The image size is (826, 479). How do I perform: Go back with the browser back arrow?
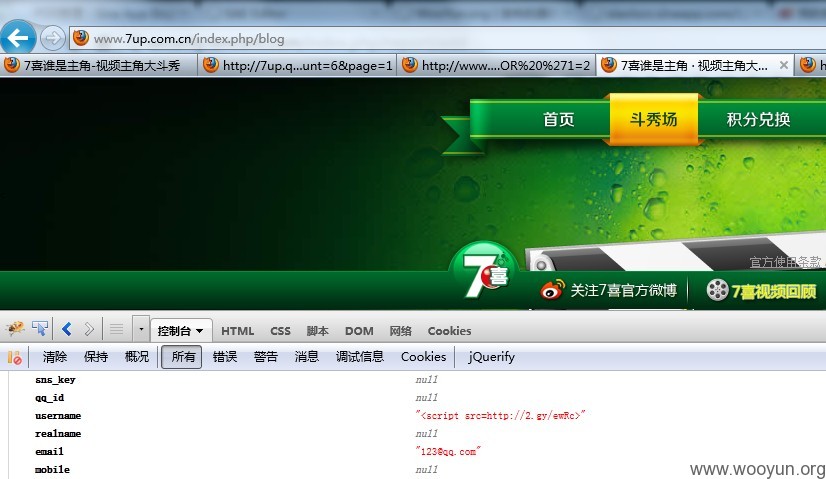tap(18, 38)
